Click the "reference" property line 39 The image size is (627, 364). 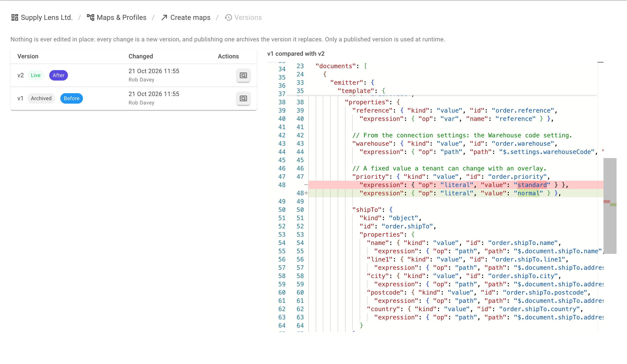coord(455,110)
